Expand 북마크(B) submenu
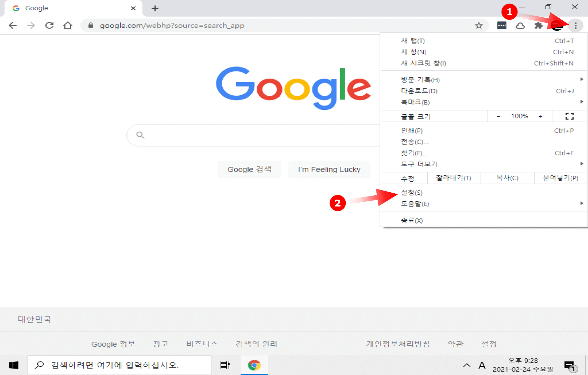Viewport: 588px width, 375px height. click(x=484, y=102)
